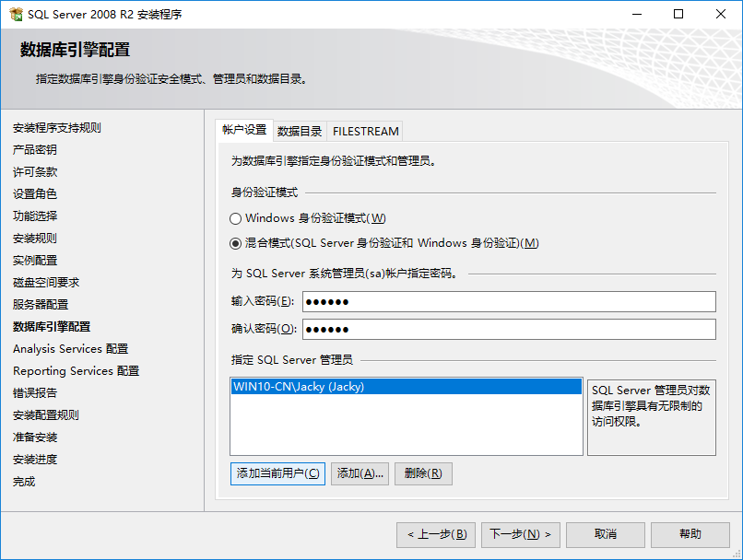Proceed with 下一步 button
The image size is (743, 560).
click(x=521, y=534)
